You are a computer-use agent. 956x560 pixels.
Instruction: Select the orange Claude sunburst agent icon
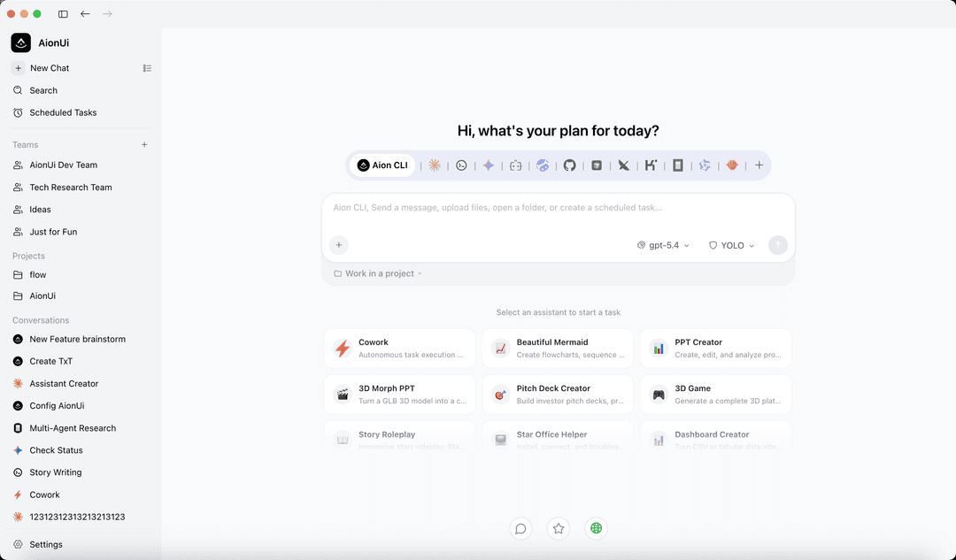434,165
